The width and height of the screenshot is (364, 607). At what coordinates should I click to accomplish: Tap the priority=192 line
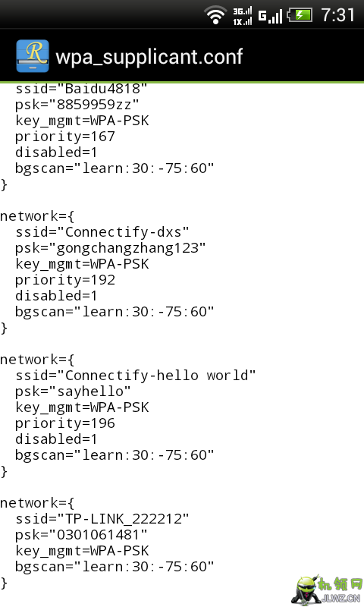tap(65, 280)
